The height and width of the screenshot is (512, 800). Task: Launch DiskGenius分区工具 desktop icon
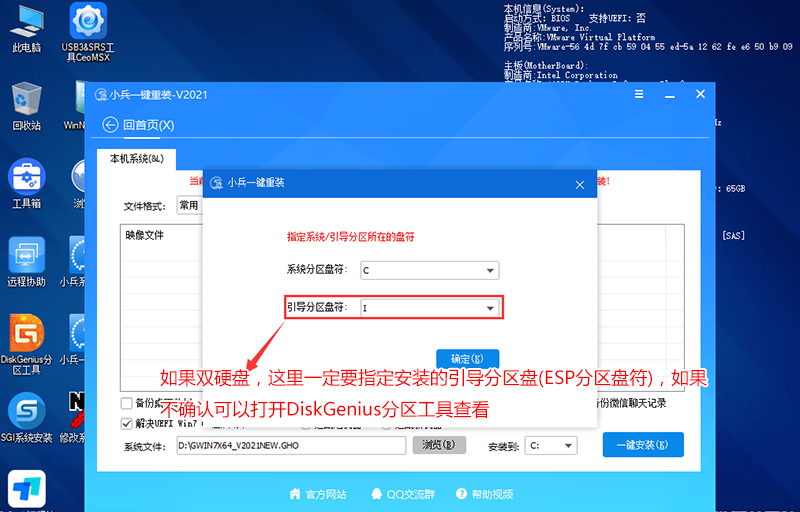26,345
